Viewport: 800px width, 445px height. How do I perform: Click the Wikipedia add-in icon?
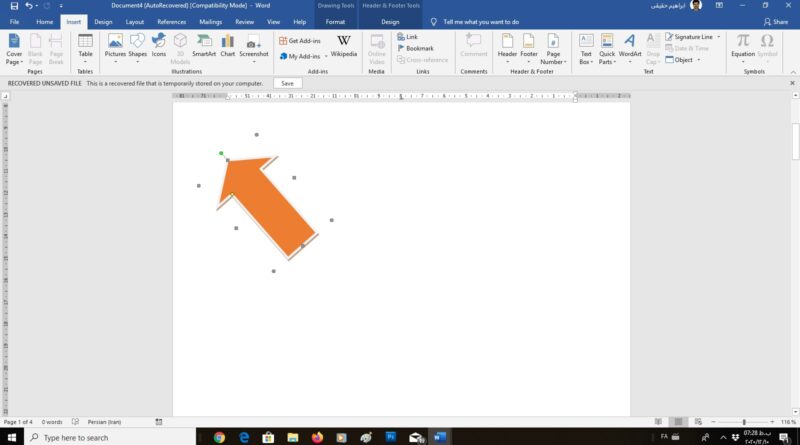tap(343, 46)
